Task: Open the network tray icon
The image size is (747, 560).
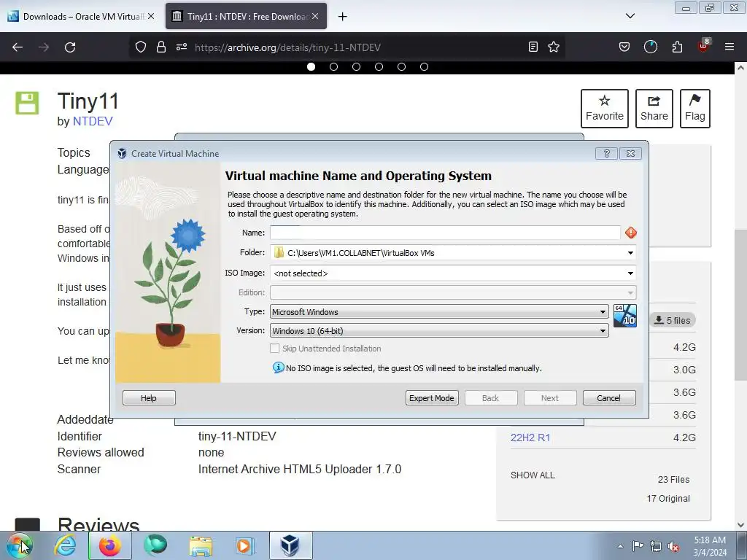Action: (656, 546)
